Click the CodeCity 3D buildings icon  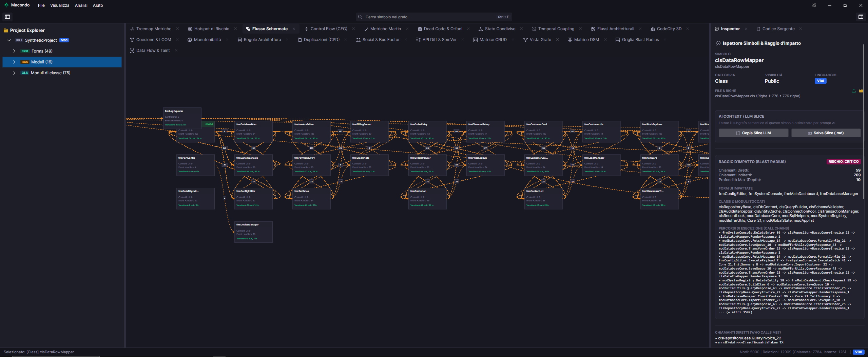click(653, 29)
